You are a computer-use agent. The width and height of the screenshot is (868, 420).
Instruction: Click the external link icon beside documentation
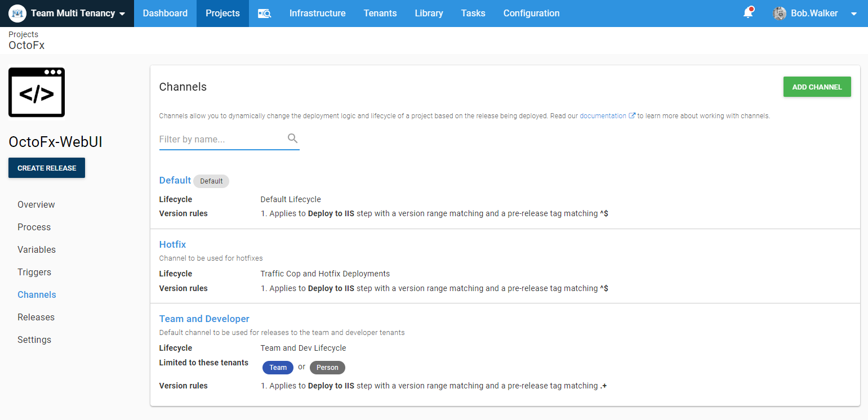(x=632, y=116)
